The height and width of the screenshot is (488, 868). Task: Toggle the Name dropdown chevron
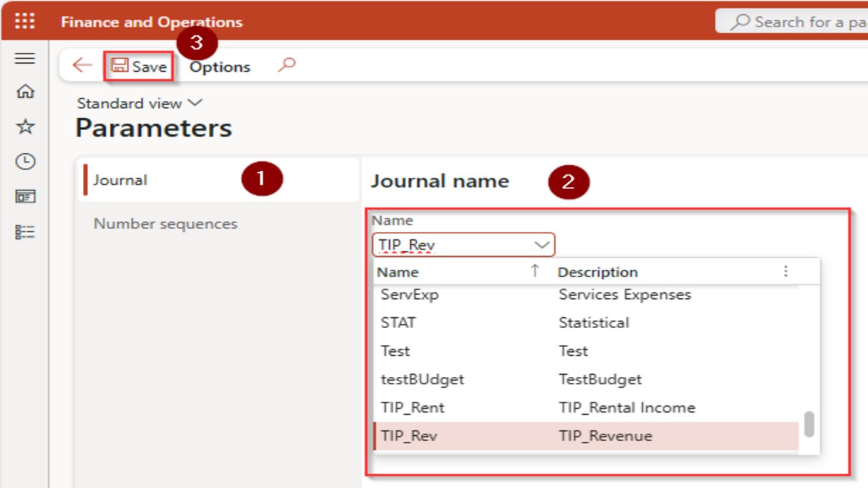[542, 244]
